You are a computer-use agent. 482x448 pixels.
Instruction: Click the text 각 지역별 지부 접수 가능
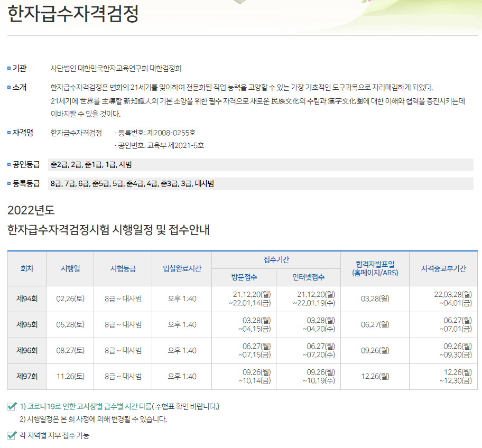[x=54, y=435]
